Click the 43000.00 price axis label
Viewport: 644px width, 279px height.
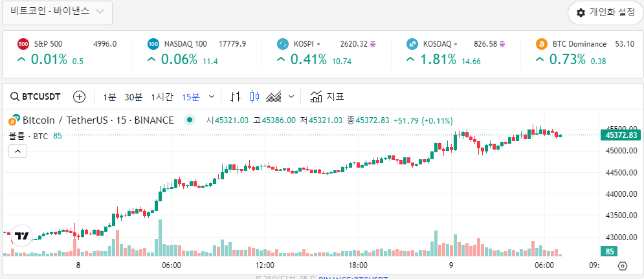coord(620,237)
